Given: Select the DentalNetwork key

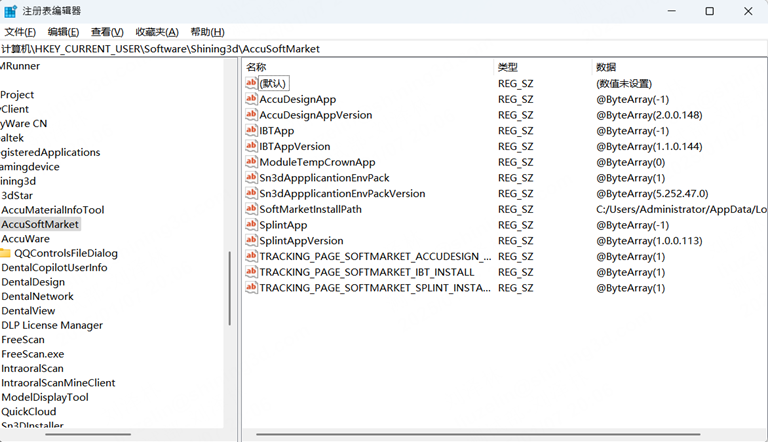Looking at the screenshot, I should (x=37, y=296).
